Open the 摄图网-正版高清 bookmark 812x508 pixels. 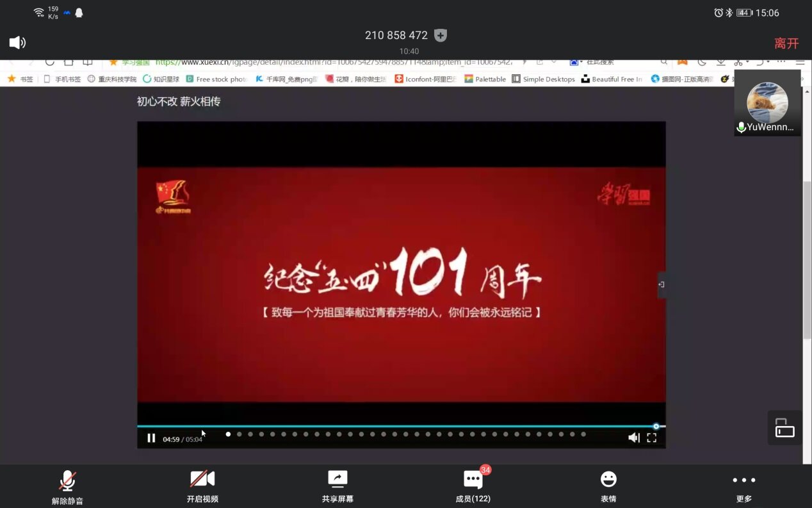(x=682, y=79)
